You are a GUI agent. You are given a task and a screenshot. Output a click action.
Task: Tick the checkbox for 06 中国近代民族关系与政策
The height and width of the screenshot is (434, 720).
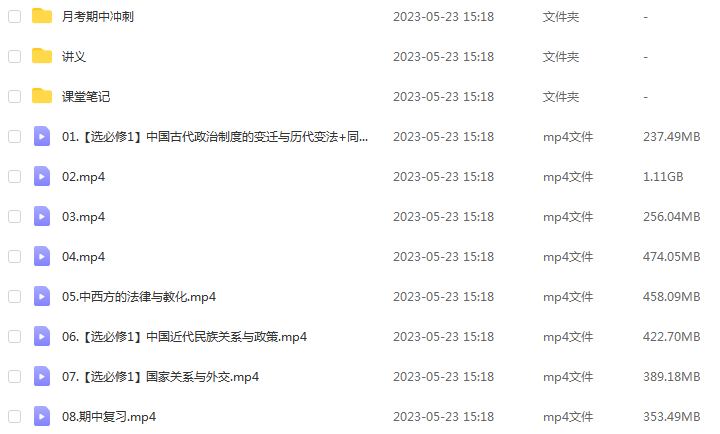click(x=15, y=337)
